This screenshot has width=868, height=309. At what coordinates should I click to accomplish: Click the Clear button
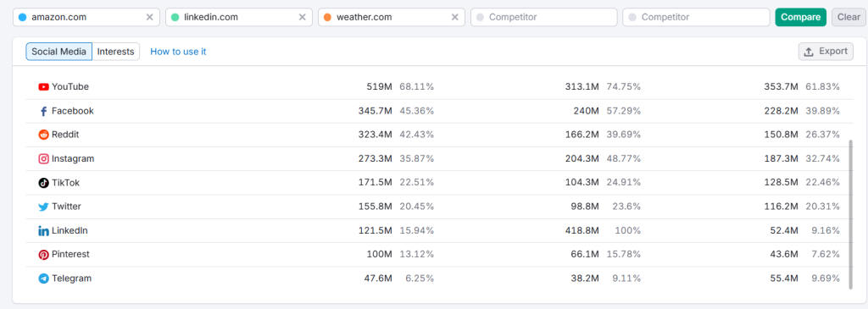pyautogui.click(x=849, y=17)
